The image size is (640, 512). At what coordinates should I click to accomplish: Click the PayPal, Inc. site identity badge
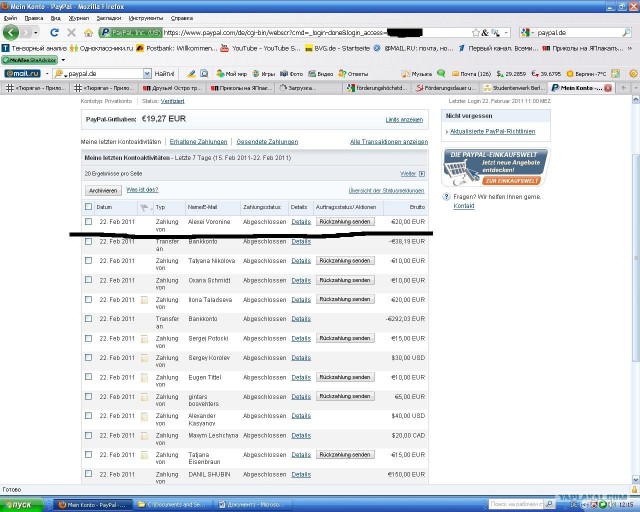click(x=131, y=33)
